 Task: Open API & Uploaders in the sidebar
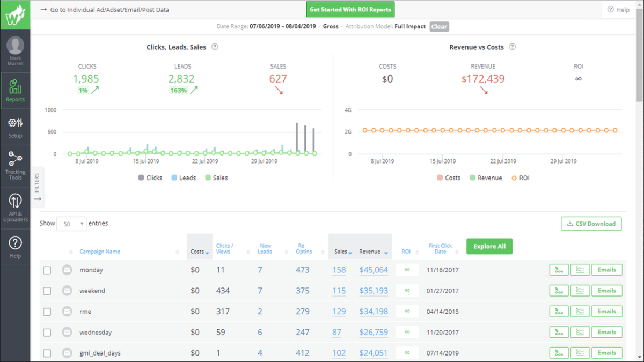15,208
